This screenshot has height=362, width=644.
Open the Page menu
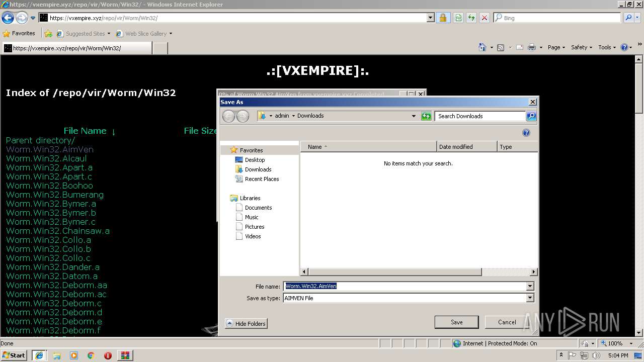coord(556,47)
